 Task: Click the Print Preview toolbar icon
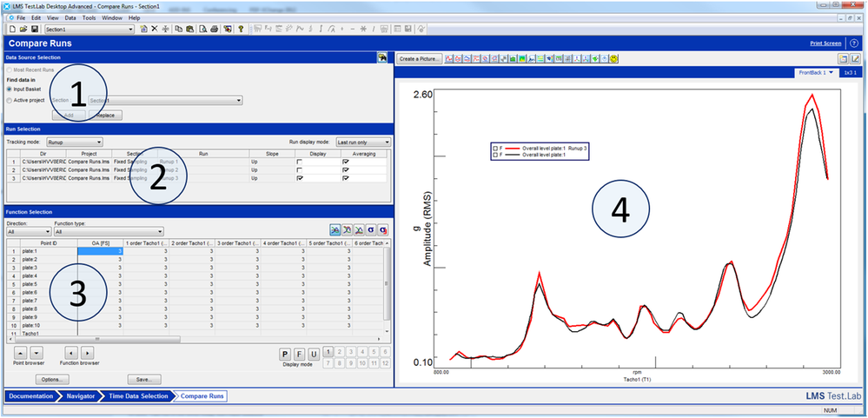click(x=203, y=29)
